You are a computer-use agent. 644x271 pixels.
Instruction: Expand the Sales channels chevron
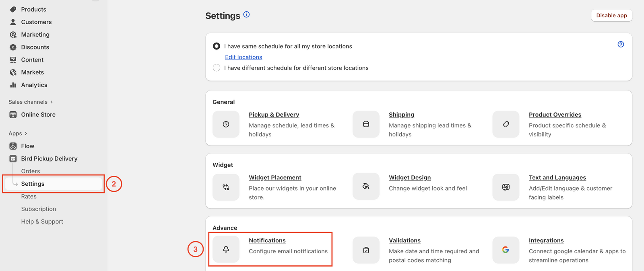click(52, 102)
